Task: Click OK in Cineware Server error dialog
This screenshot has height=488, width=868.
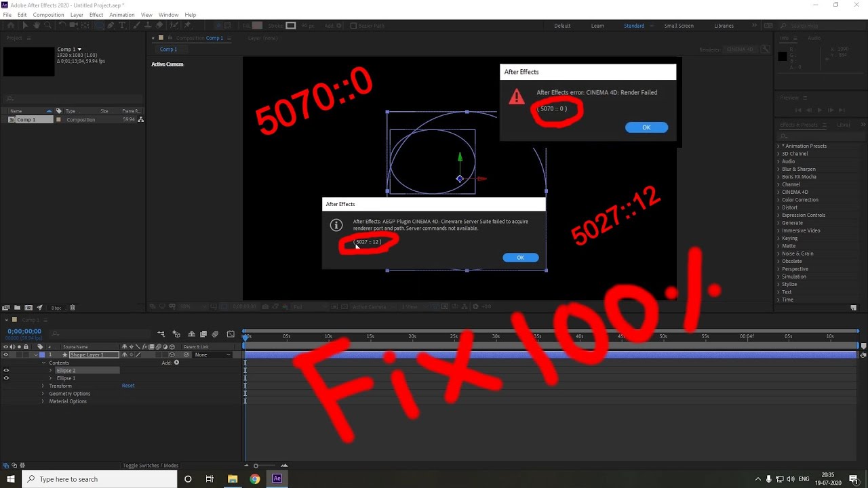Action: tap(521, 258)
